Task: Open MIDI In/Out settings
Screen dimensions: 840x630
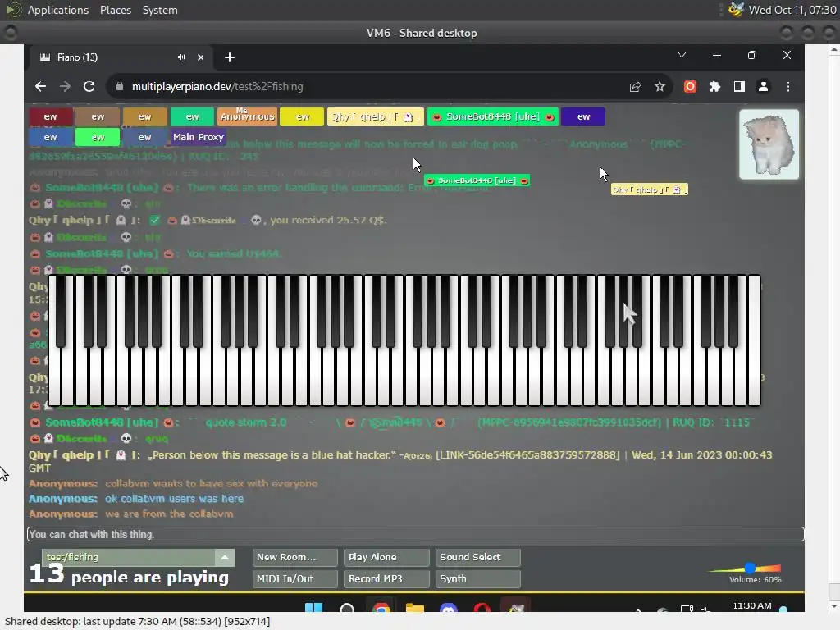Action: pyautogui.click(x=294, y=578)
